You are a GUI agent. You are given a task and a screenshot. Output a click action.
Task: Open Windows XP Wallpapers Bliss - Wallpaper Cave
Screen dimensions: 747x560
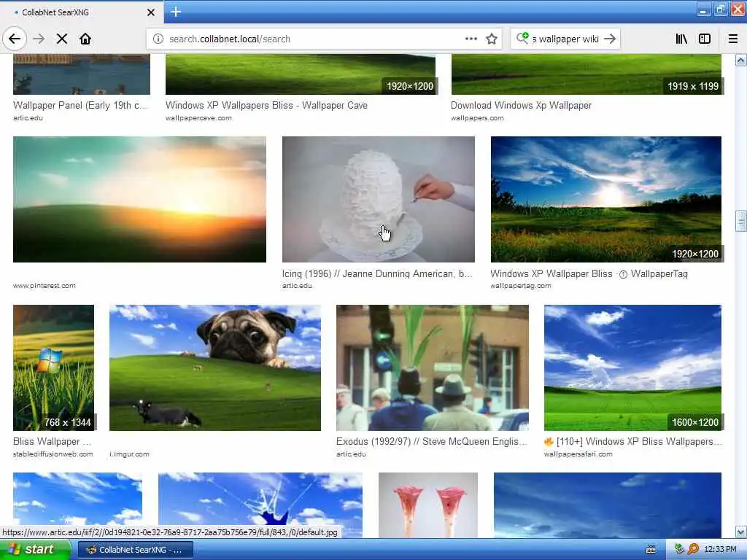(x=266, y=105)
